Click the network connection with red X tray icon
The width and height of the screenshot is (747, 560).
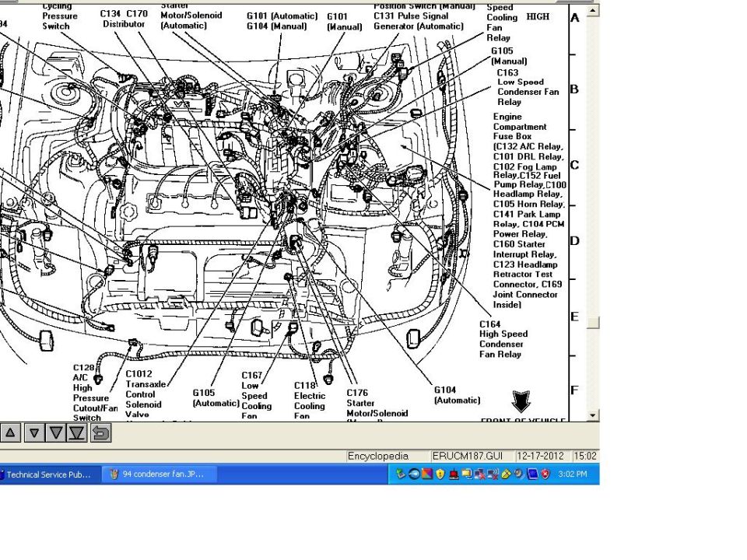tap(480, 474)
